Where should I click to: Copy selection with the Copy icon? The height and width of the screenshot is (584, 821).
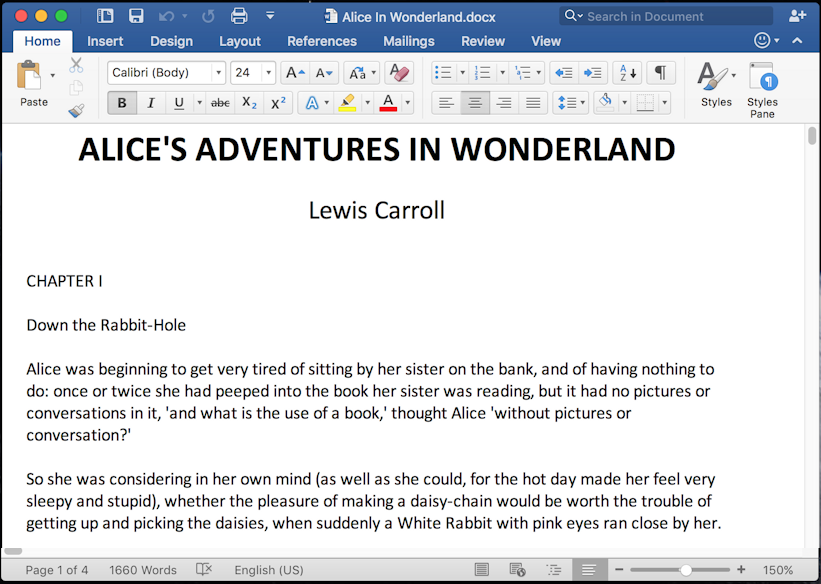coord(76,87)
